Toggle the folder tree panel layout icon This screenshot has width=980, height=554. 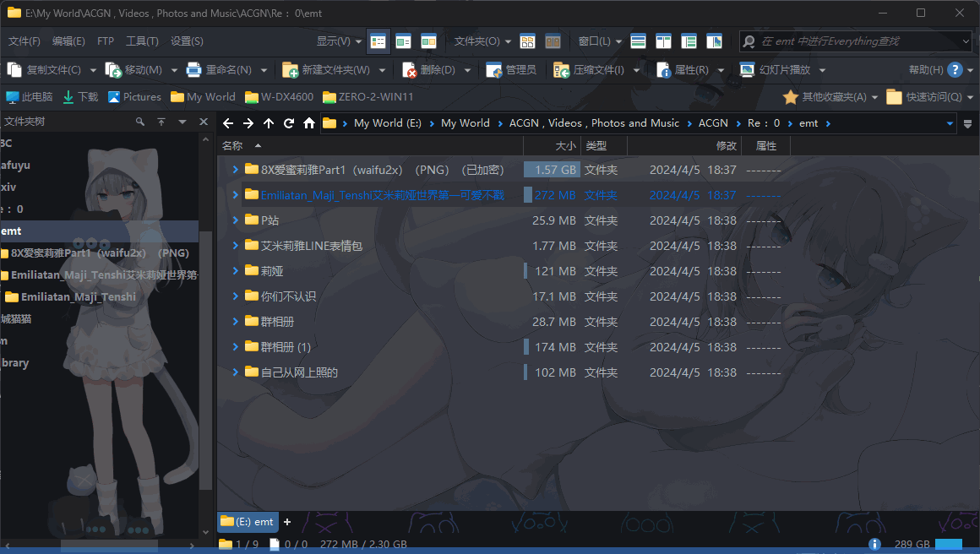coord(689,41)
